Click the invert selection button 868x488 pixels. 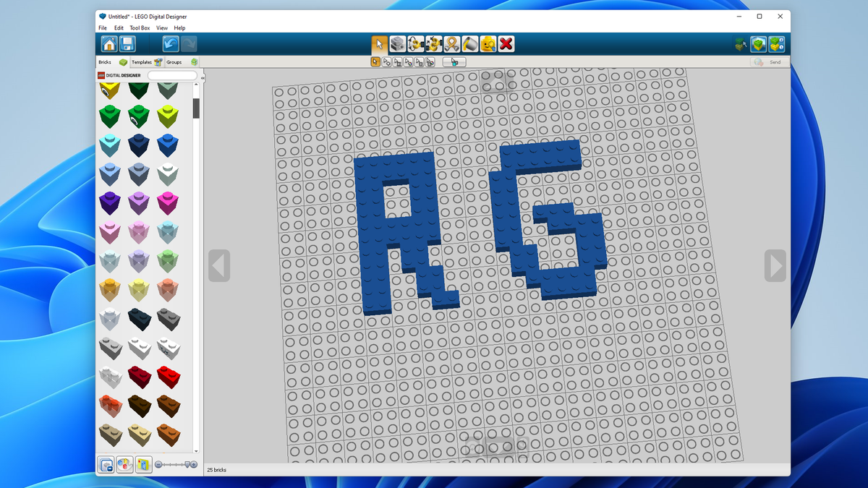point(454,62)
